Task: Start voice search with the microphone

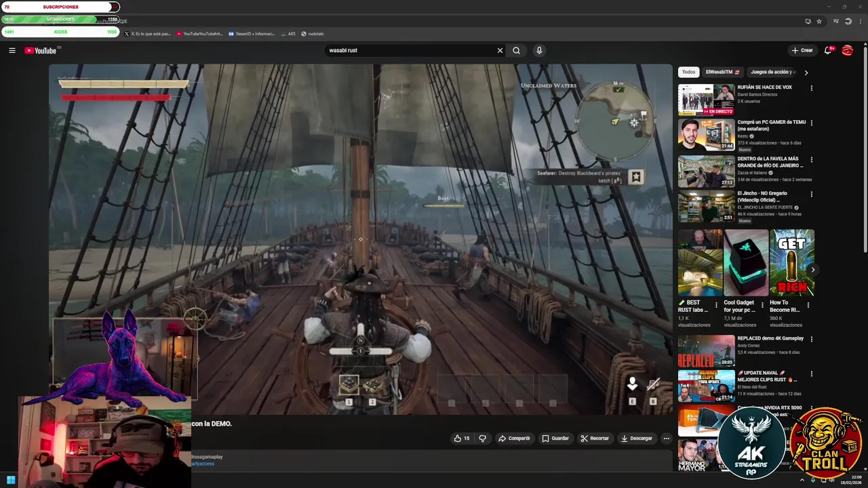Action: pos(539,50)
